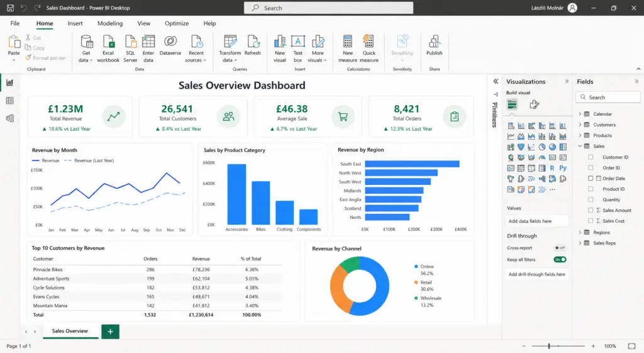Screen dimensions: 644x353
Task: Open the Dataverse connector
Action: coord(170,45)
